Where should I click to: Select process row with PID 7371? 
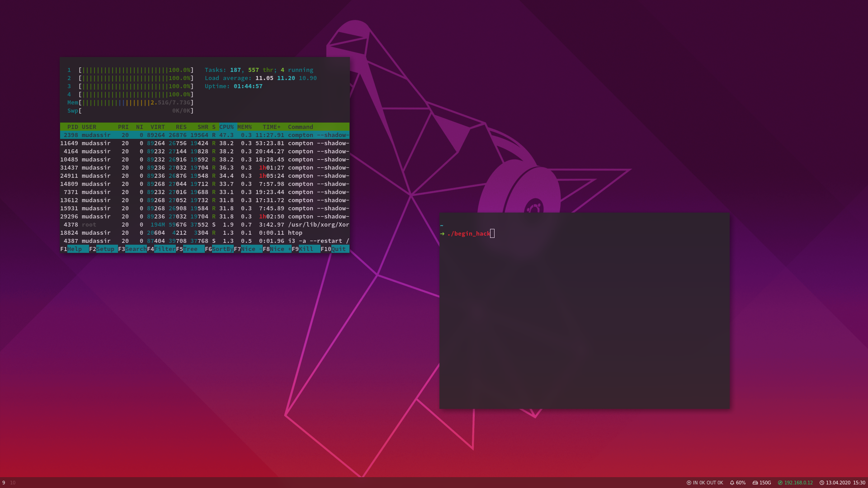205,192
